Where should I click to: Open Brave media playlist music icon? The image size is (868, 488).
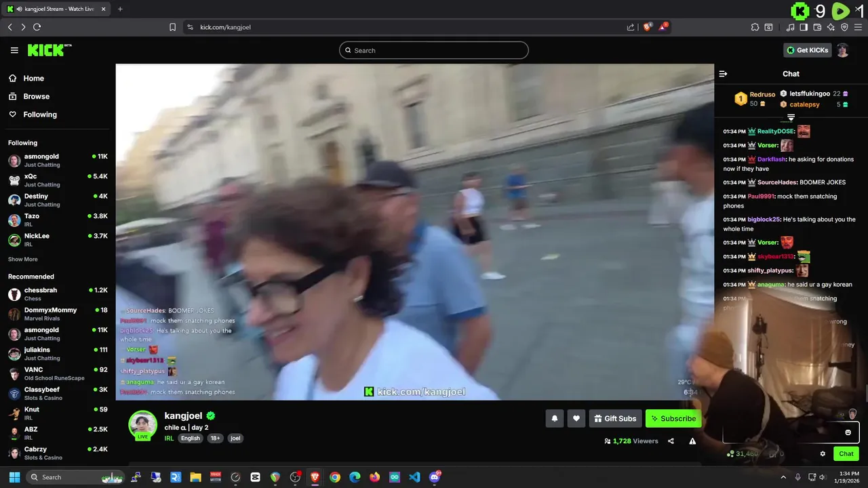(791, 27)
